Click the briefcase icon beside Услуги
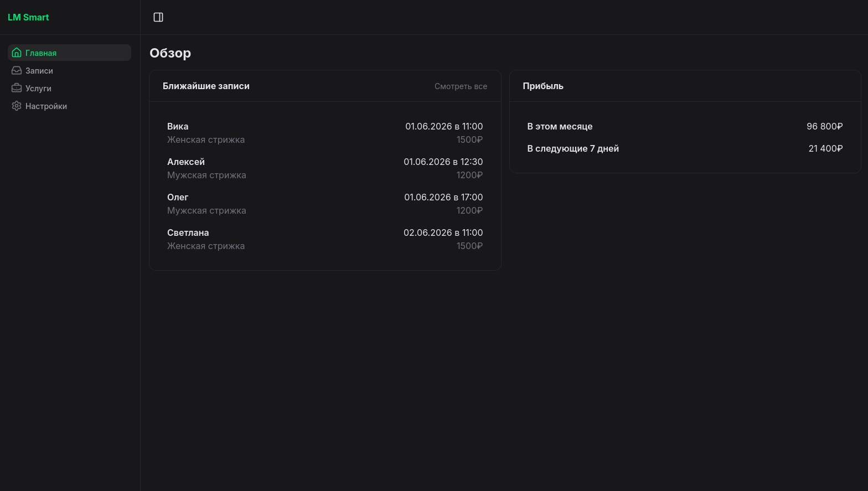 [17, 88]
